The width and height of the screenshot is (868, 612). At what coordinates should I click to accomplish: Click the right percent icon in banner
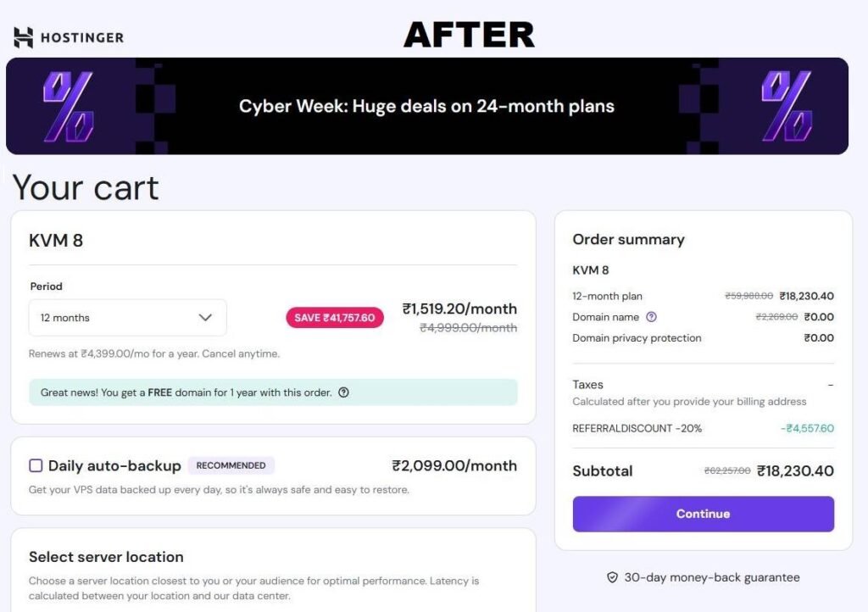click(x=786, y=106)
